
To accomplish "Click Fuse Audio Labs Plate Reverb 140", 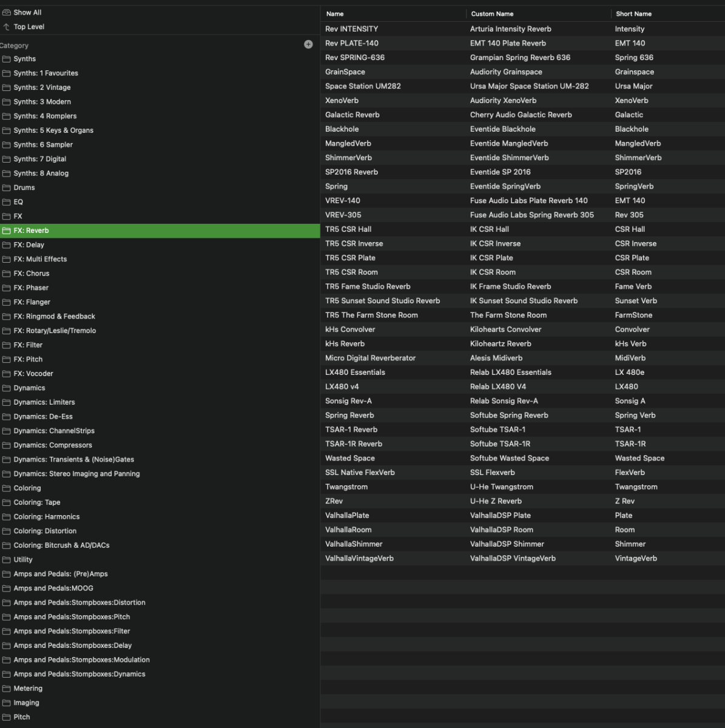I will pyautogui.click(x=529, y=201).
